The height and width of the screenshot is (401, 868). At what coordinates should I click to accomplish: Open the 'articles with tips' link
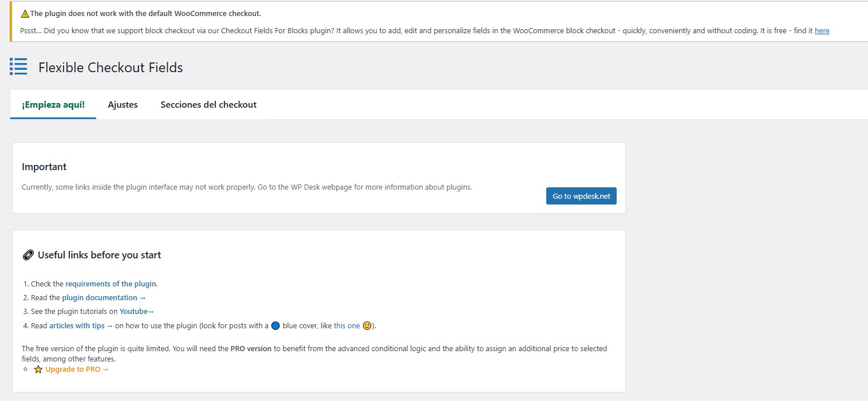tap(81, 325)
